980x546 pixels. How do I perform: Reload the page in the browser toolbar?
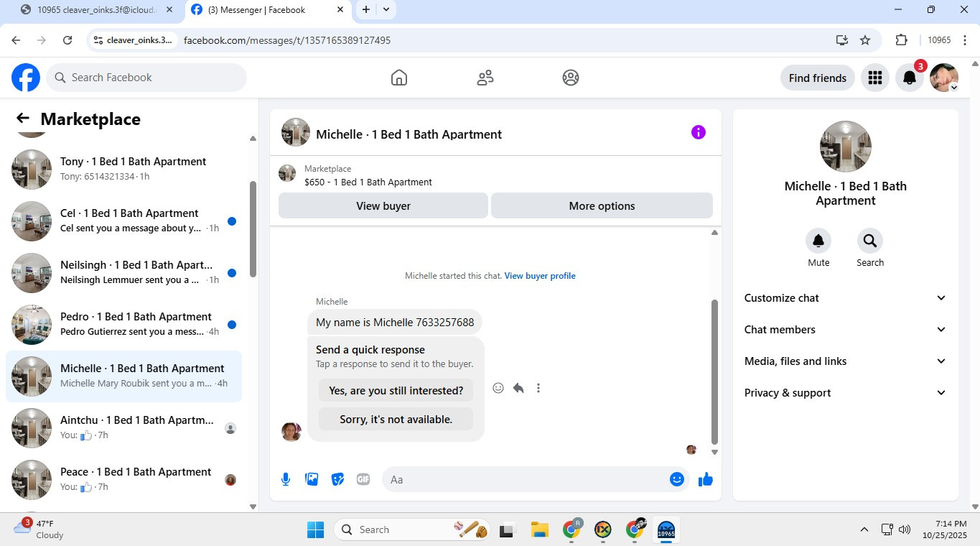tap(67, 40)
